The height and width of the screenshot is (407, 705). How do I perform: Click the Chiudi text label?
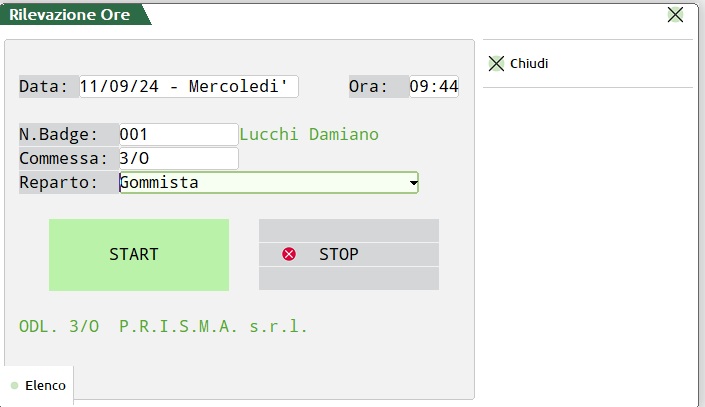(529, 63)
